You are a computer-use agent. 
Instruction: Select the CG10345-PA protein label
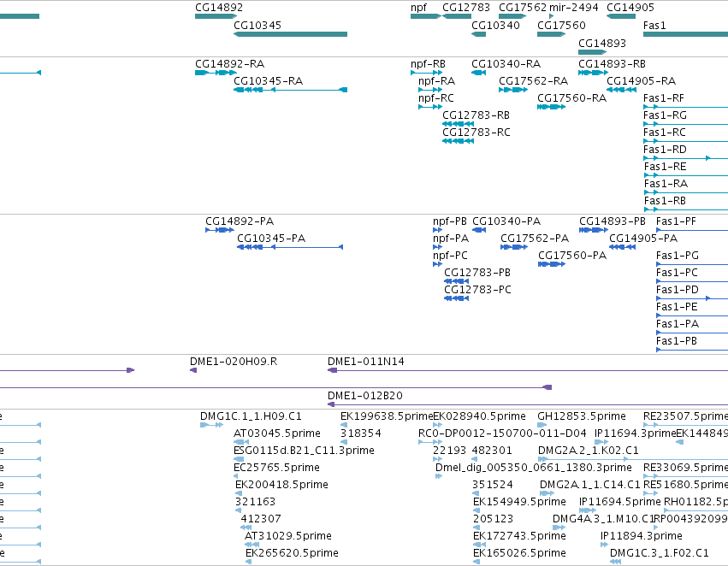pyautogui.click(x=271, y=239)
